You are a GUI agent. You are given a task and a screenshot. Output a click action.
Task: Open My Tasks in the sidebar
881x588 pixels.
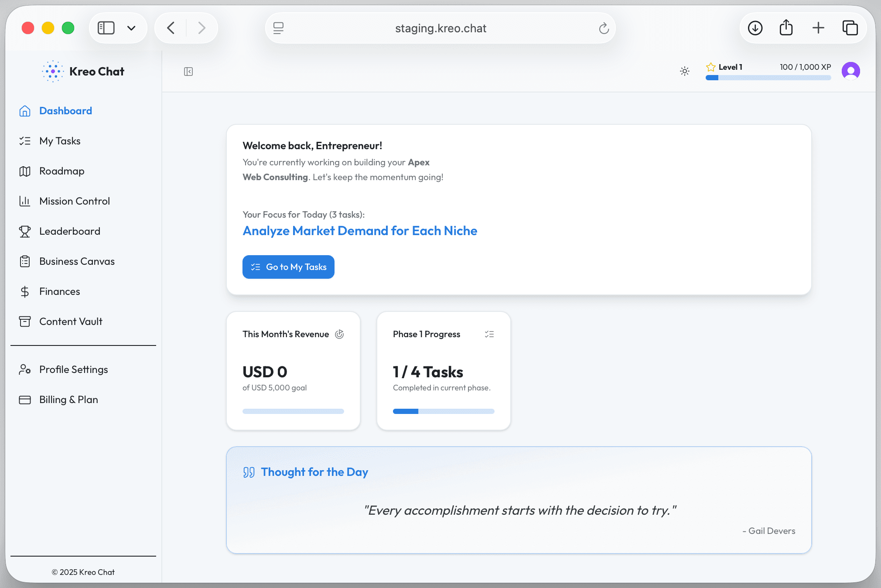click(60, 141)
